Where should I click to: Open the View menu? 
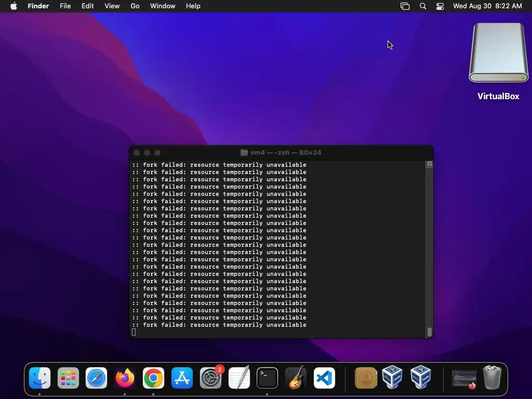coord(112,6)
